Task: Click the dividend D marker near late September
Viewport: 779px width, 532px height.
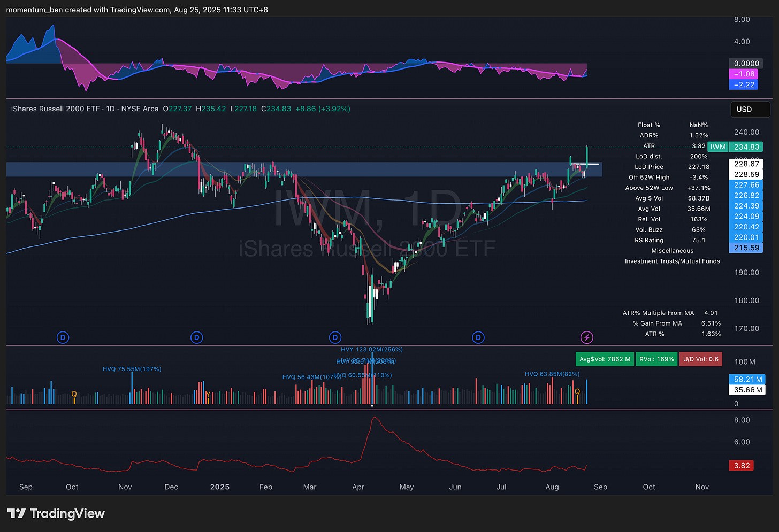Action: (63, 337)
